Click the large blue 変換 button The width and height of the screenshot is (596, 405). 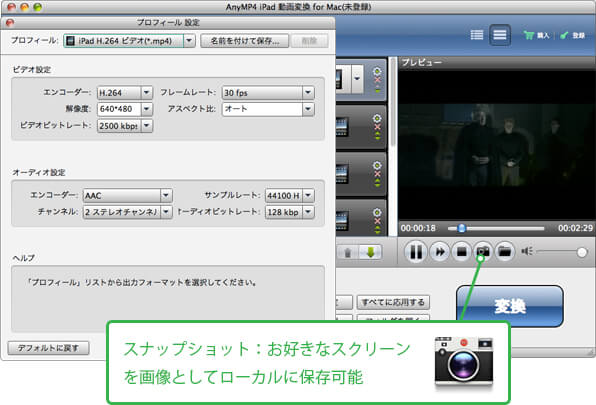(x=509, y=306)
